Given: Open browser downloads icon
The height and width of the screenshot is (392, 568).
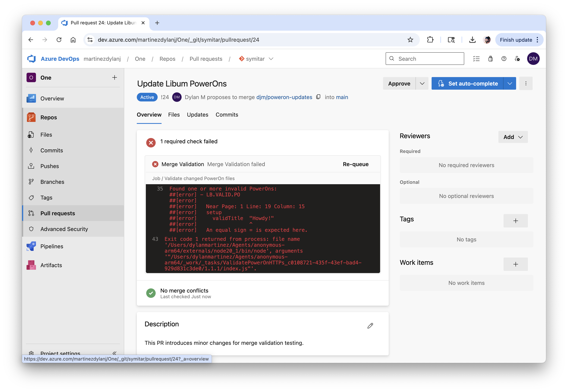Looking at the screenshot, I should (472, 40).
